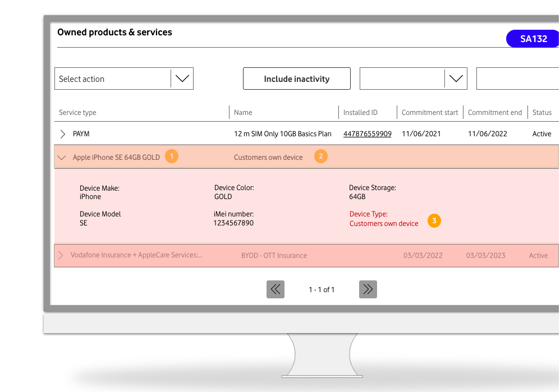Open the empty filter dropdown arrow

coord(456,79)
